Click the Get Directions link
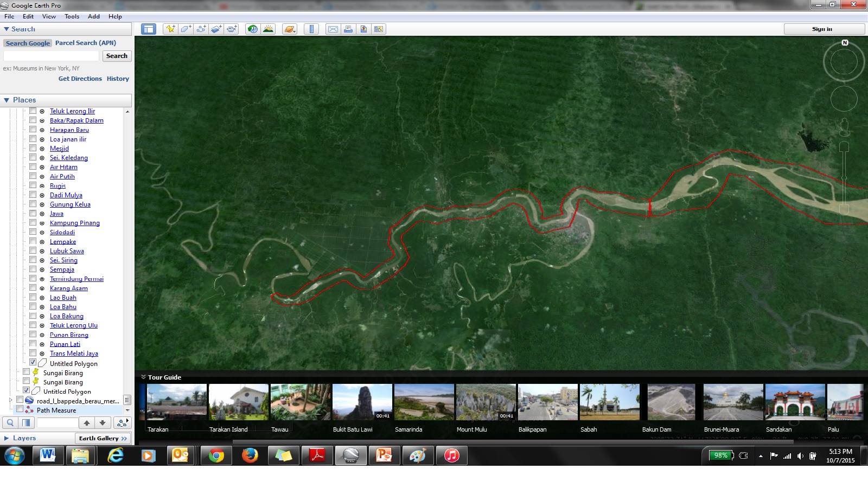 [80, 79]
